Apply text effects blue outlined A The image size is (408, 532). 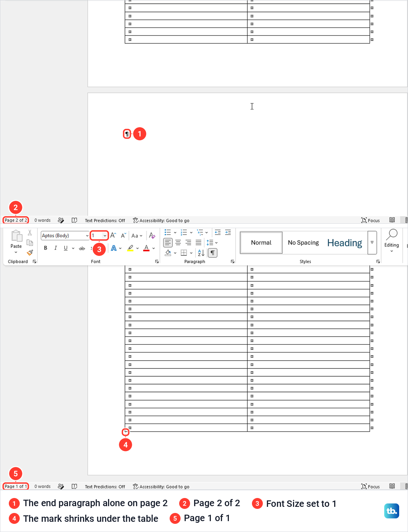click(x=114, y=248)
